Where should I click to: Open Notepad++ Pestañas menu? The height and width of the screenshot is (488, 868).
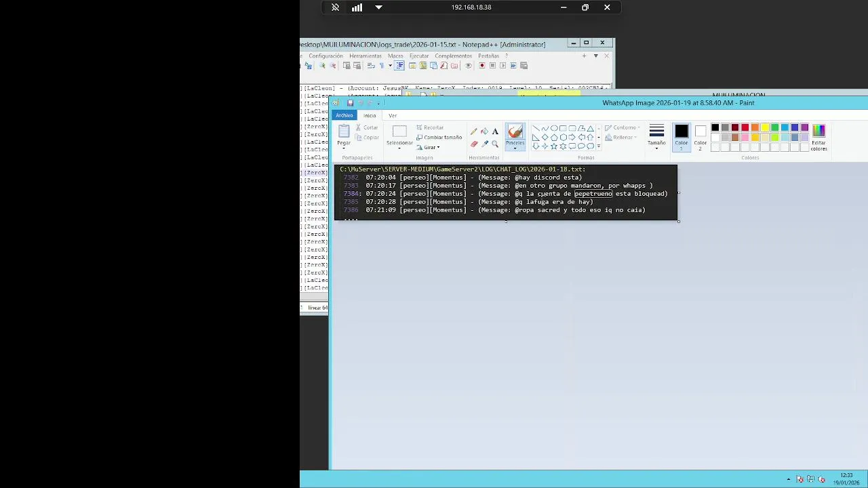[488, 56]
